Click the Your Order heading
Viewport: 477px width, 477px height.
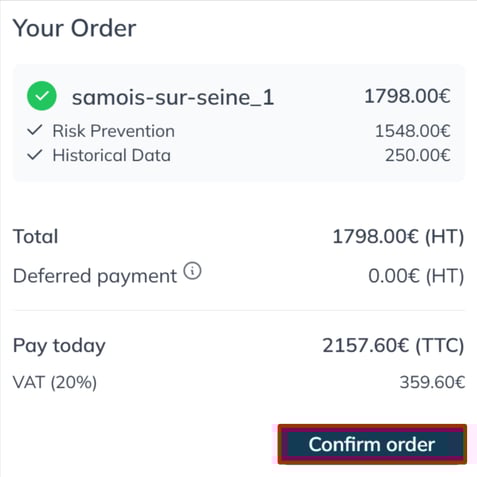[74, 28]
